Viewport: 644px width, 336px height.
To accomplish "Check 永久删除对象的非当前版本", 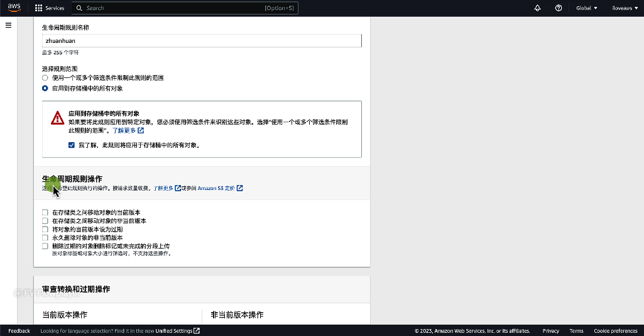I will 45,238.
